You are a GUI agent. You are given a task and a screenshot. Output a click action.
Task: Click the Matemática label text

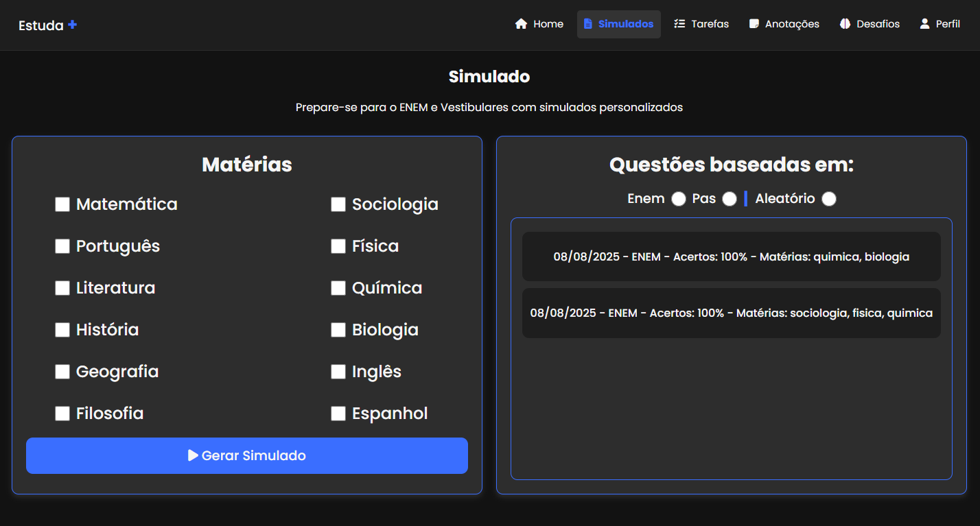point(127,204)
